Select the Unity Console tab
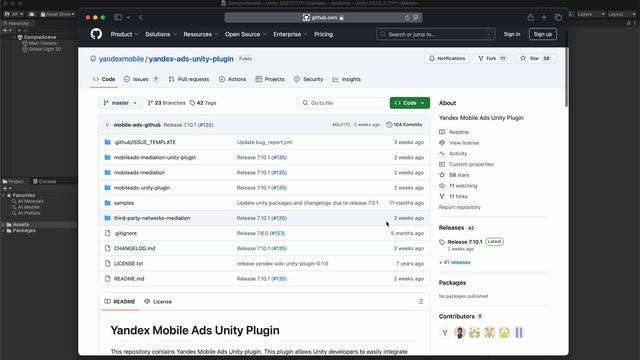The height and width of the screenshot is (360, 640). click(44, 181)
